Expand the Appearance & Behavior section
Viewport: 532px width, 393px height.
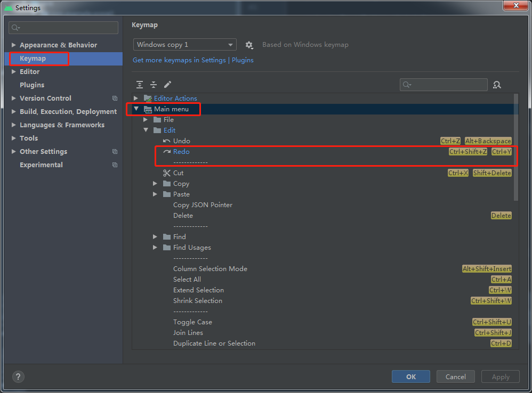13,45
